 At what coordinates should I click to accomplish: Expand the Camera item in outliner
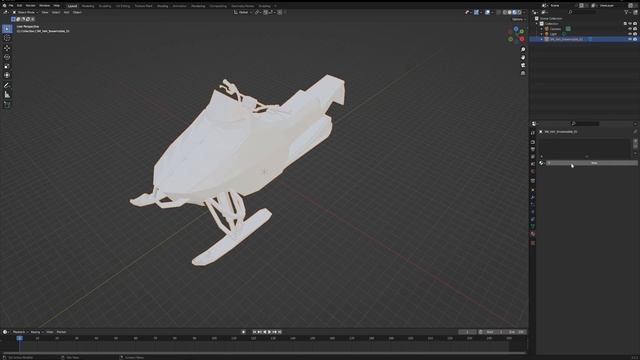[542, 29]
